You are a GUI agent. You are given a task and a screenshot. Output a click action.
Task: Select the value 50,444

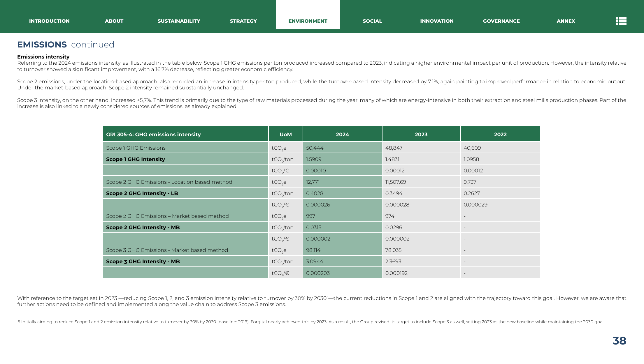click(x=315, y=148)
